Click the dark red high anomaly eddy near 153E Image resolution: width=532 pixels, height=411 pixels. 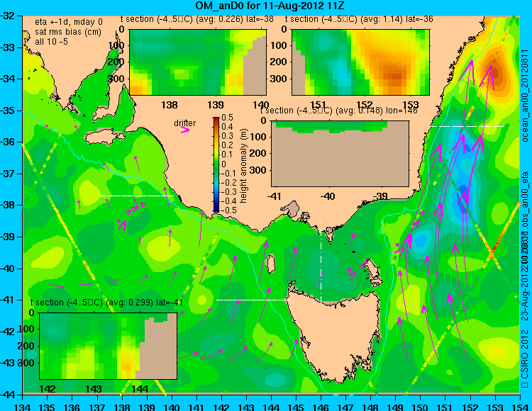pos(494,72)
